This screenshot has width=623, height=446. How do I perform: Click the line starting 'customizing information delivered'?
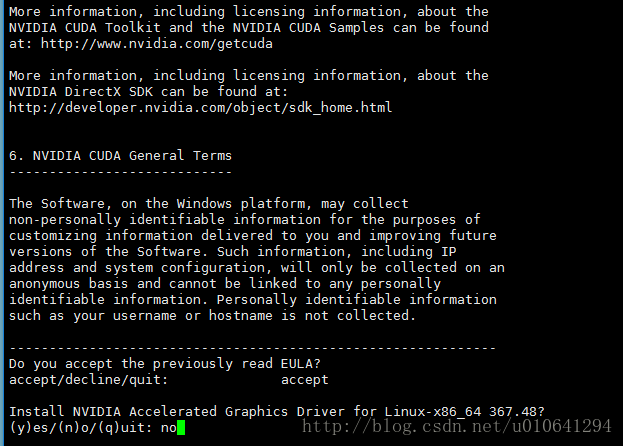[x=253, y=236]
